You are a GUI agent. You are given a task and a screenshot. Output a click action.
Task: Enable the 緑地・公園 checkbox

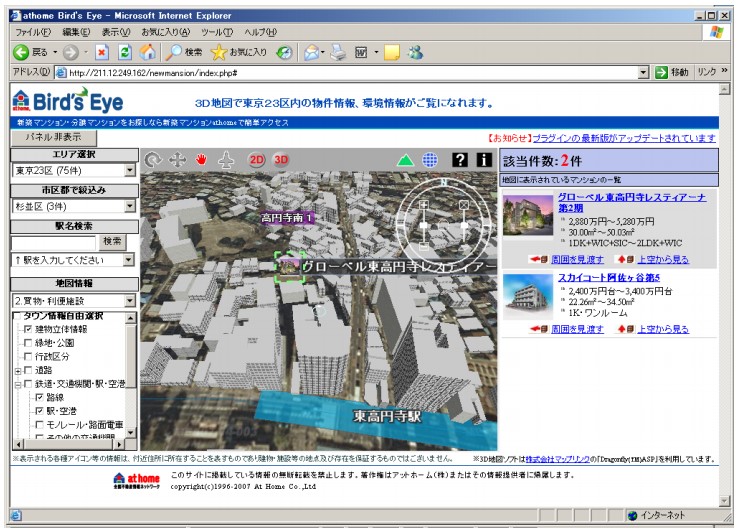pos(28,343)
